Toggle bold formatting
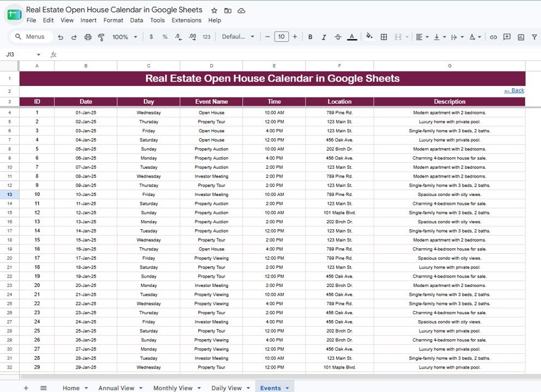 click(310, 37)
